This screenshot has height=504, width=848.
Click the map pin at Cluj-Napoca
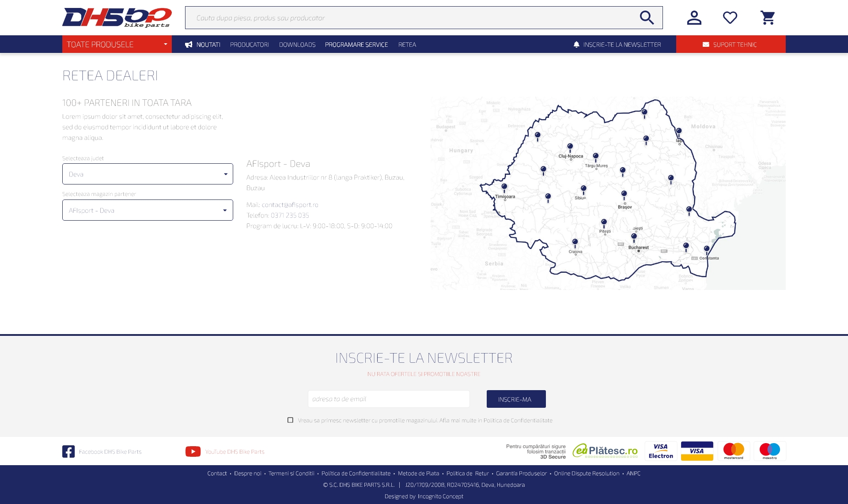pos(570,147)
